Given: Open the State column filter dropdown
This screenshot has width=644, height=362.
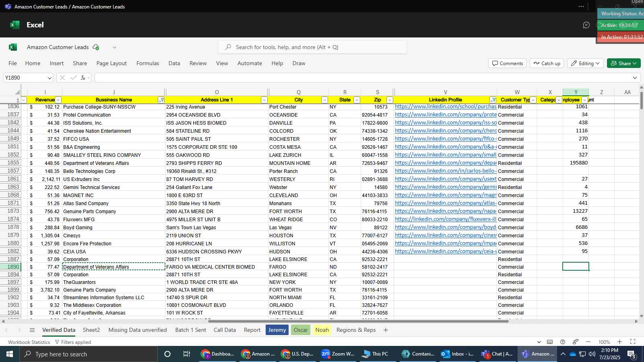Looking at the screenshot, I should (357, 100).
